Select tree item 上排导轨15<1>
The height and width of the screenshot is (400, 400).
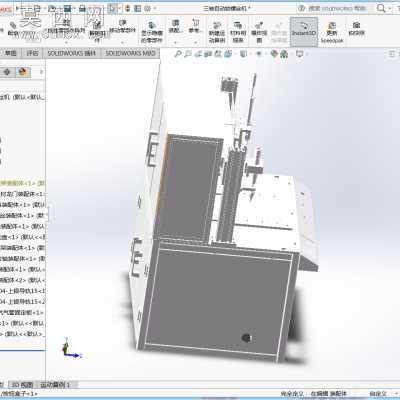coord(23,291)
